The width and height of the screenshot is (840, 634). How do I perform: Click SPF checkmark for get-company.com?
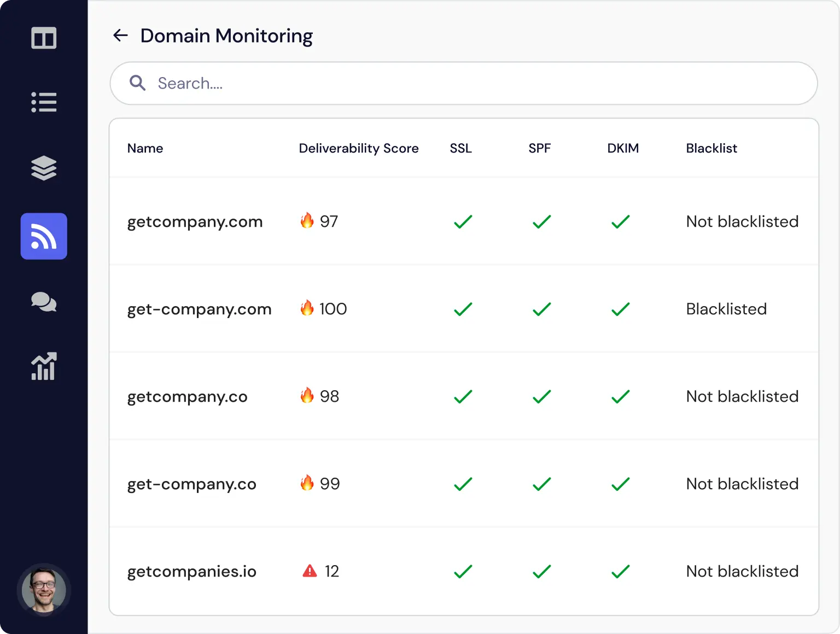click(541, 309)
